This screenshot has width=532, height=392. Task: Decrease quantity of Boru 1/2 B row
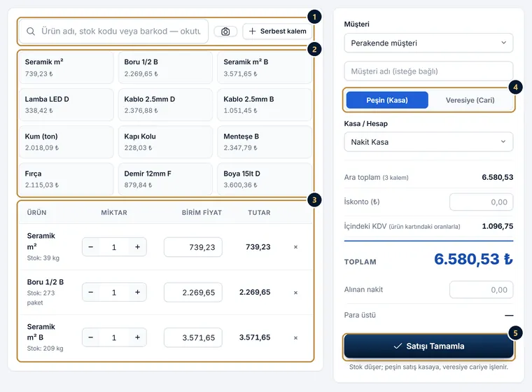pyautogui.click(x=90, y=292)
